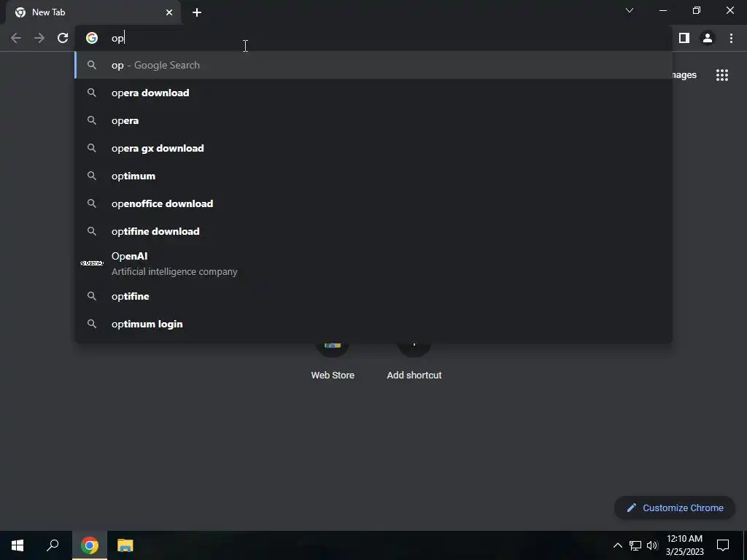This screenshot has height=560, width=747.
Task: Click the OpenAI logo thumbnail
Action: coord(92,263)
